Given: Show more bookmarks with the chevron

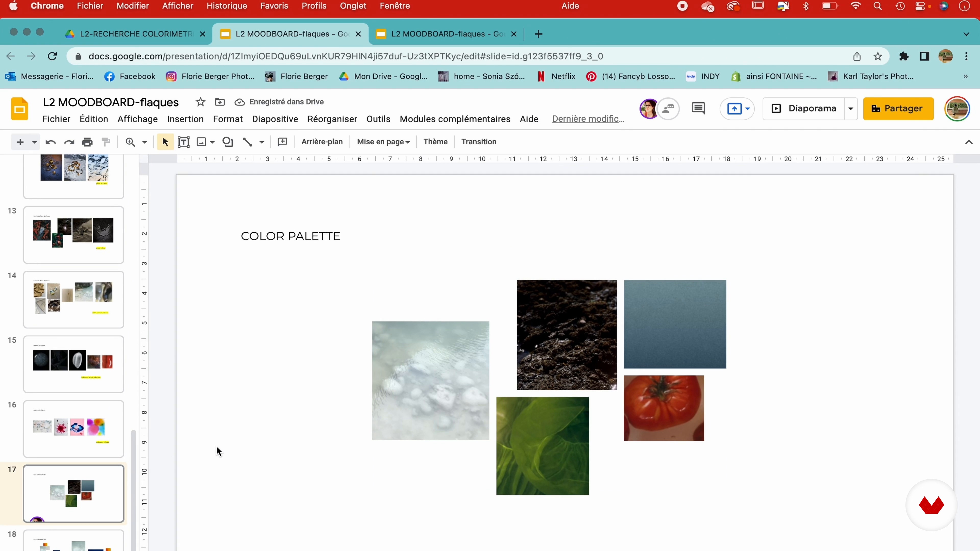Looking at the screenshot, I should pos(965,77).
